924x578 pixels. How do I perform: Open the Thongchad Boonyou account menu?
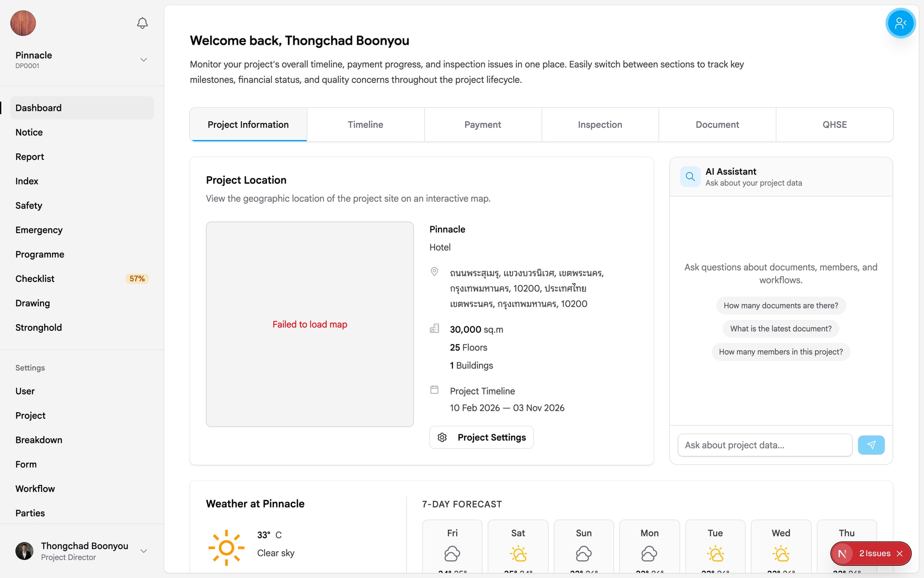coord(143,551)
